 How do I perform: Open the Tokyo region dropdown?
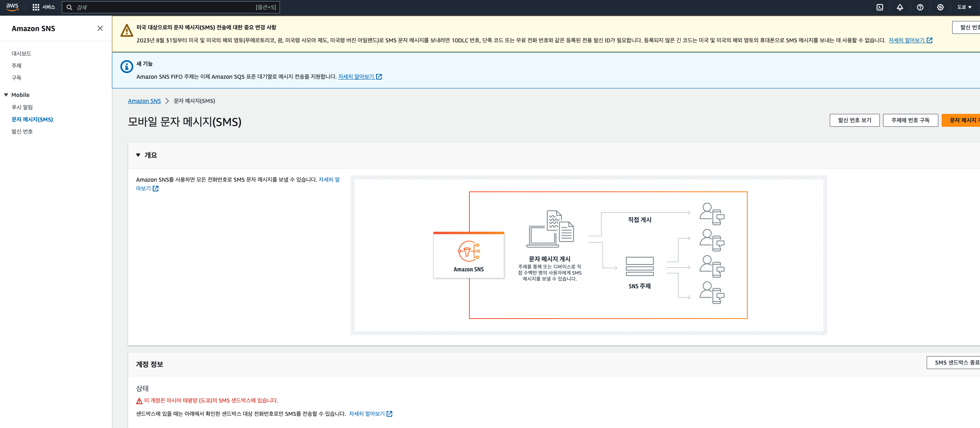(x=965, y=7)
